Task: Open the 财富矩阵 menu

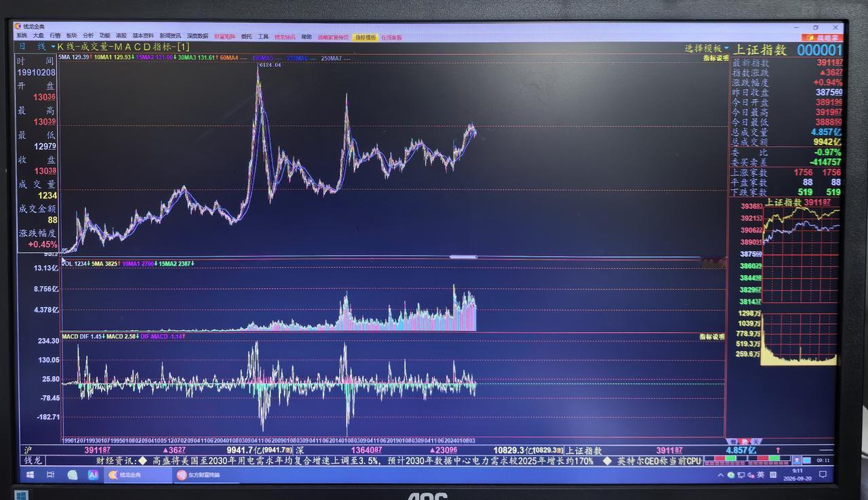Action: (224, 37)
